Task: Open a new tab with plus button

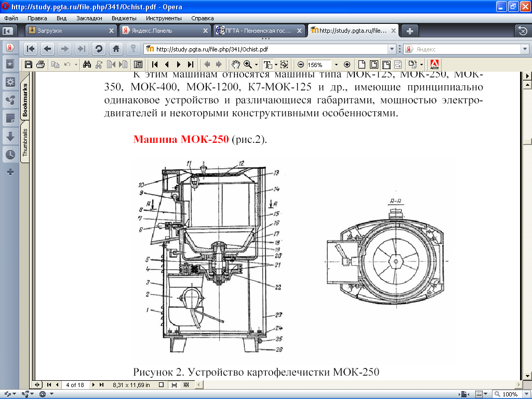Action: pos(410,31)
